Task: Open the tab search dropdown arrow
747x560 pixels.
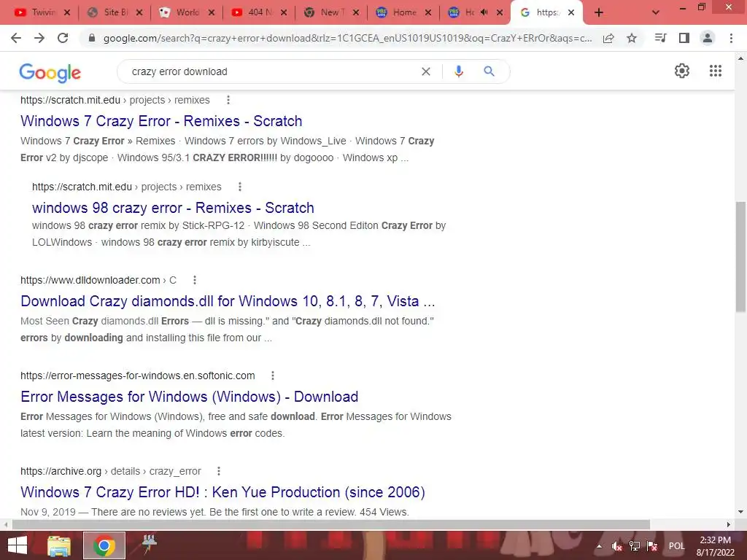Action: pyautogui.click(x=656, y=13)
